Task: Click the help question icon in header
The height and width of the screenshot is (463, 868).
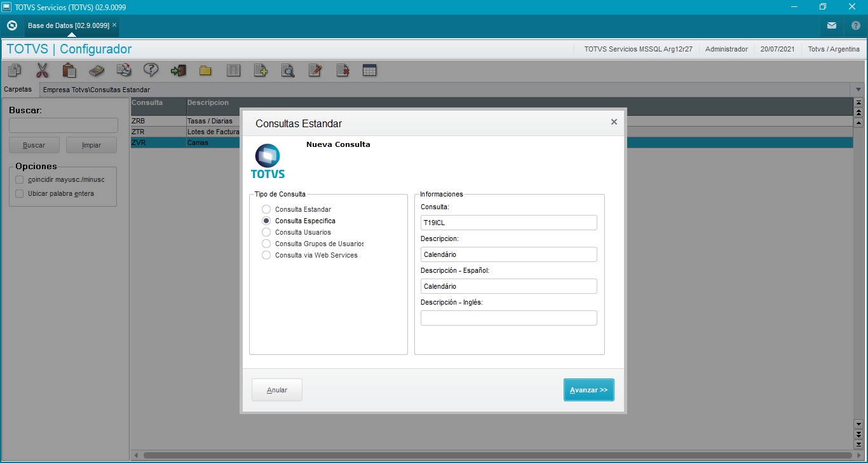Action: tap(856, 25)
